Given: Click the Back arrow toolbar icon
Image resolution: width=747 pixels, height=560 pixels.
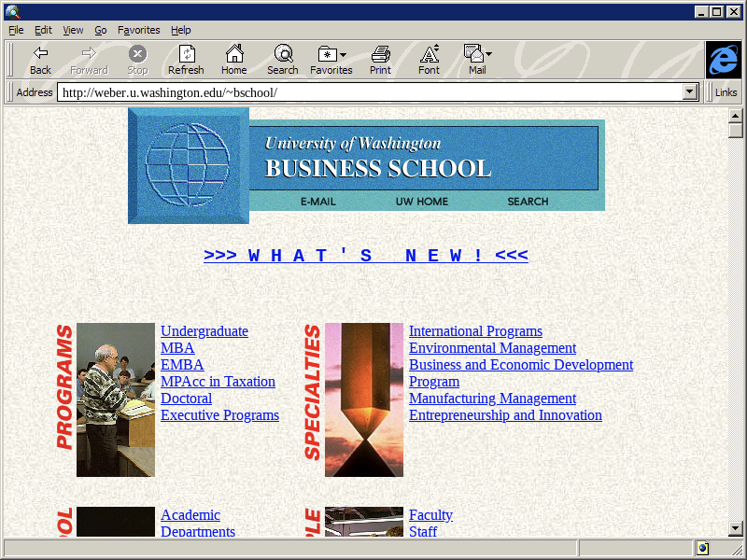Looking at the screenshot, I should click(40, 54).
